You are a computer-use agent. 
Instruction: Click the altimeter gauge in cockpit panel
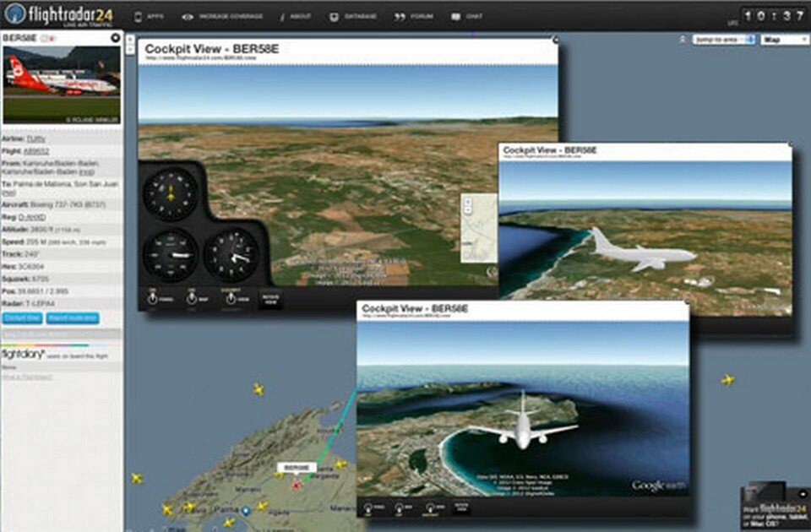(x=231, y=255)
